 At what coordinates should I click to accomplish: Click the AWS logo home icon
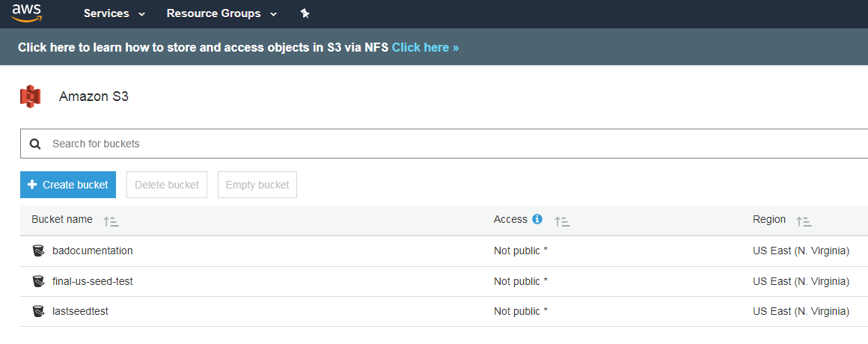[x=27, y=12]
